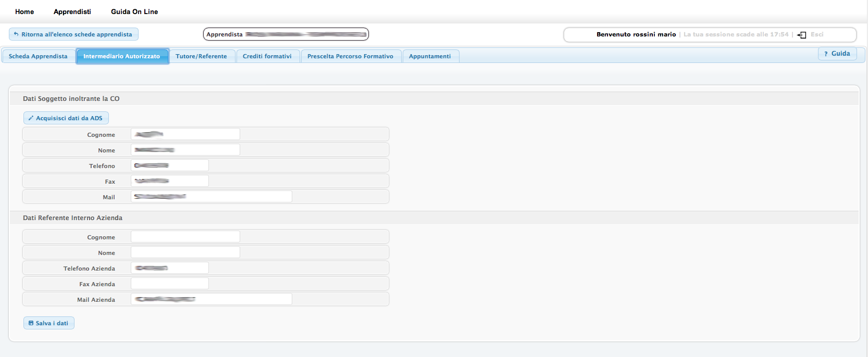The image size is (868, 357).
Task: Click the Esci logout link
Action: [x=817, y=34]
